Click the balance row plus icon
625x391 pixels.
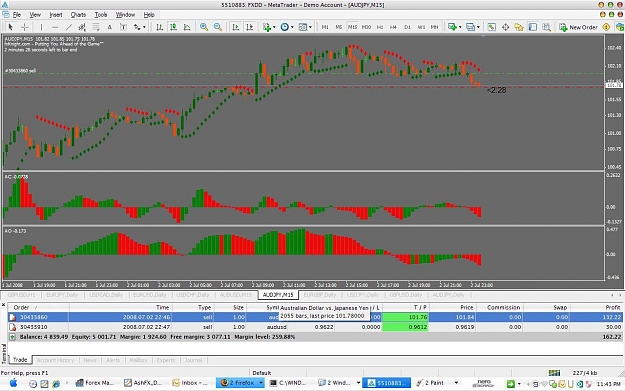tap(12, 337)
